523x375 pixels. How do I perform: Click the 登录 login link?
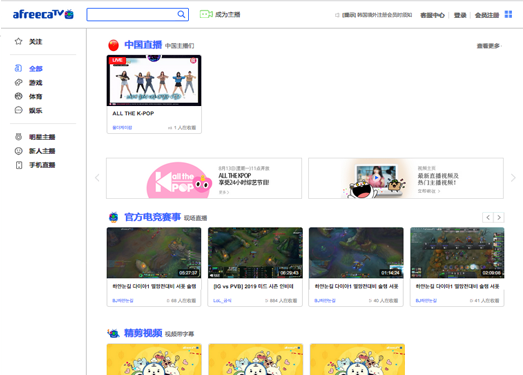click(x=460, y=15)
